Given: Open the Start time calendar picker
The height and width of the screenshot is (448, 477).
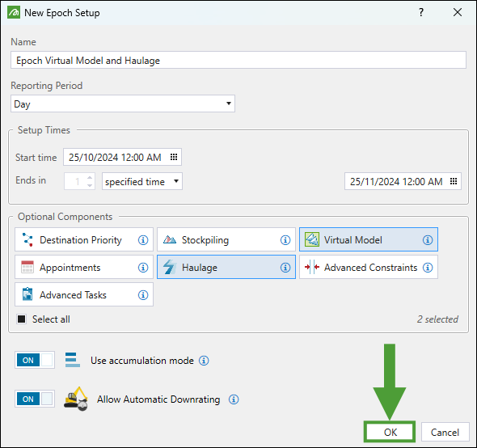Looking at the screenshot, I should (174, 157).
